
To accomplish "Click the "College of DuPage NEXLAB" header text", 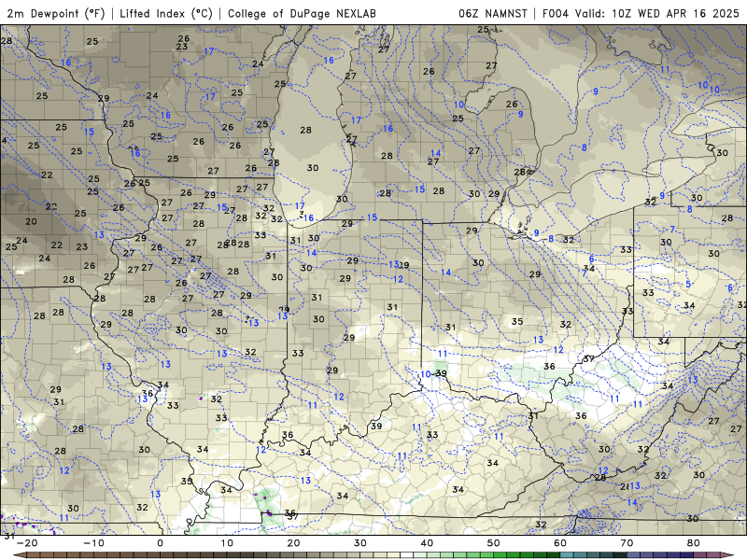I will 302,13.
